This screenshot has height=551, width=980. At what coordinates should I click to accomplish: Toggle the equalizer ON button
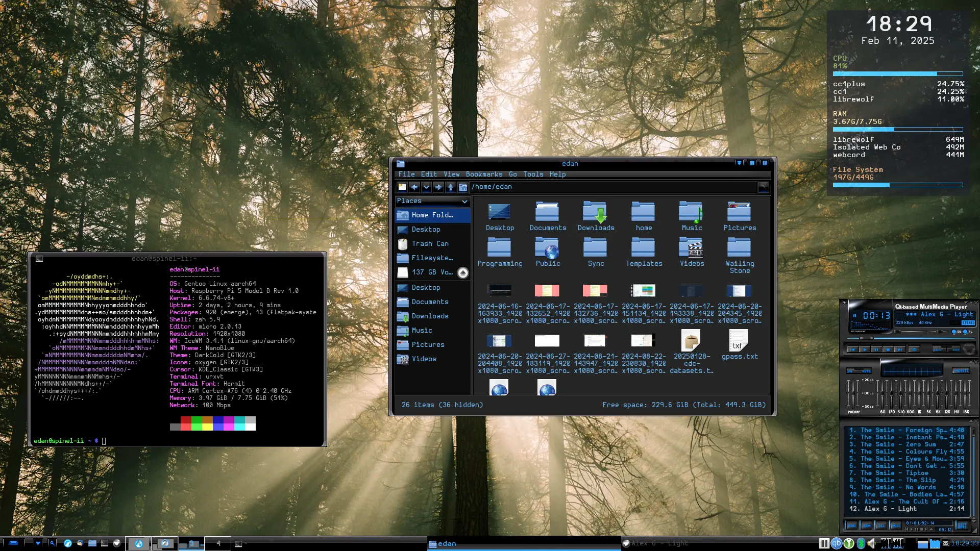tap(850, 371)
